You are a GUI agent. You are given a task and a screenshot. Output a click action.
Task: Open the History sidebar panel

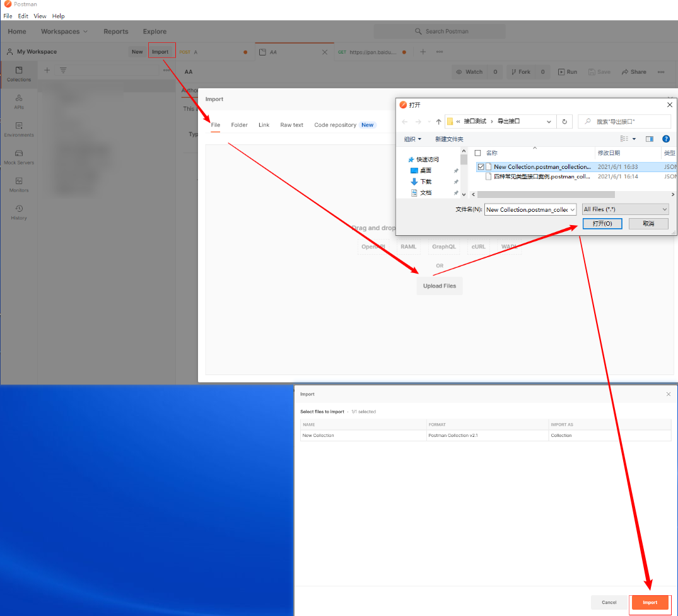coord(18,212)
